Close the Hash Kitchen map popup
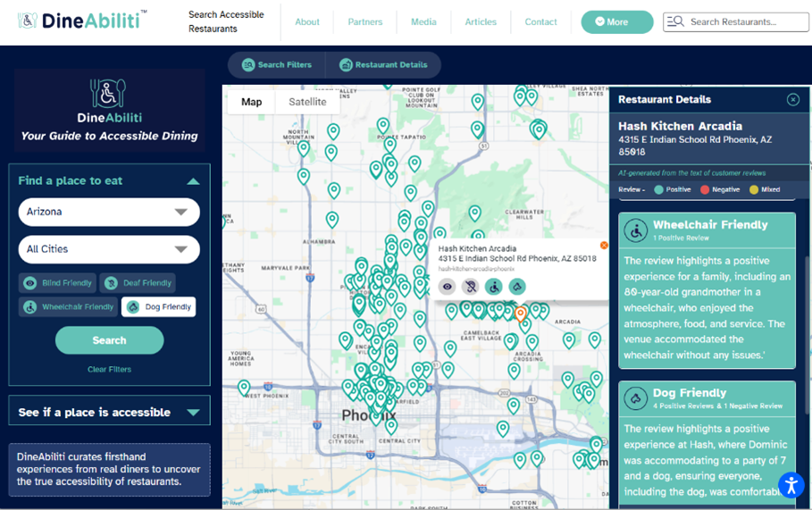 (x=604, y=246)
